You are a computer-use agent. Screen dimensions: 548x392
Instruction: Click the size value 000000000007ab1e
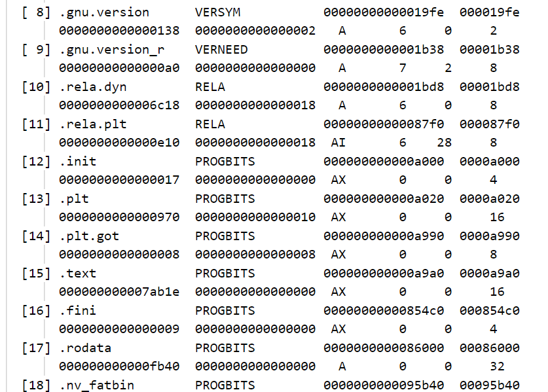pos(119,292)
